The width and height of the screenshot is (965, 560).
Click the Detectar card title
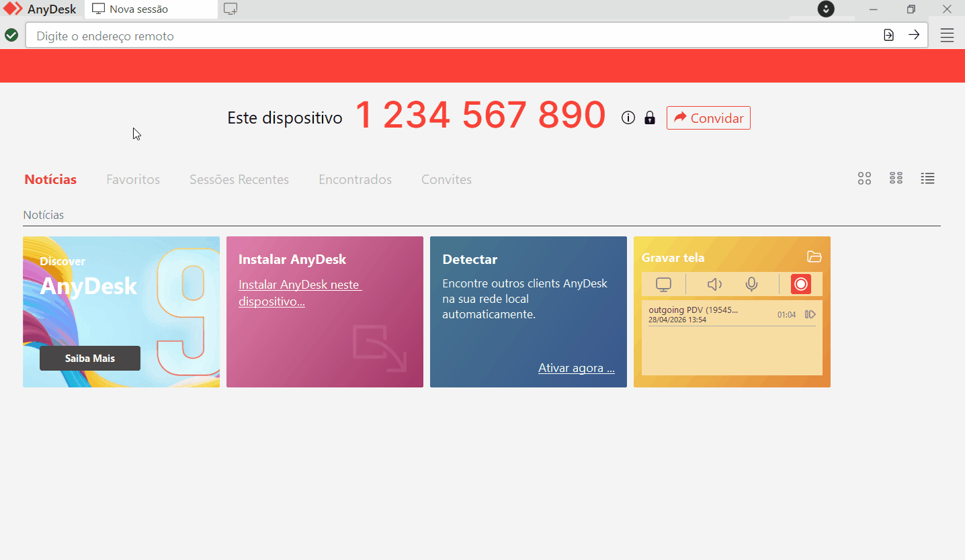[470, 259]
